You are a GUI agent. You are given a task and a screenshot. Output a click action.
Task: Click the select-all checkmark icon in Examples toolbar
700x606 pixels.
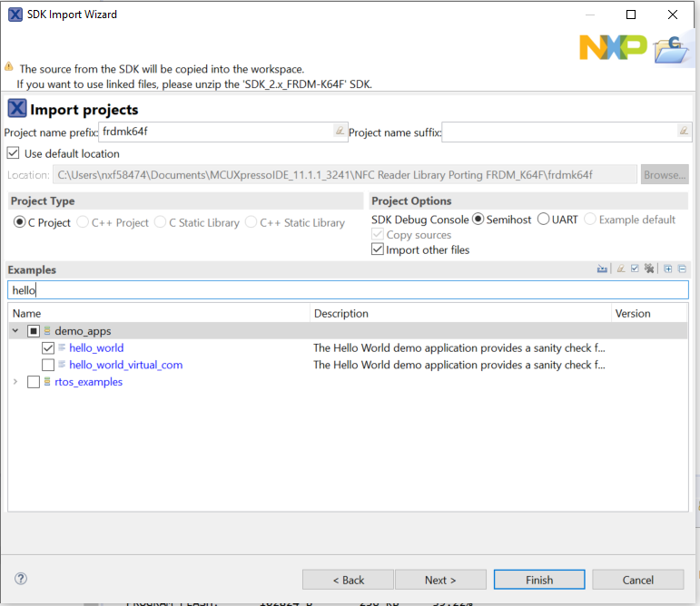tap(635, 269)
